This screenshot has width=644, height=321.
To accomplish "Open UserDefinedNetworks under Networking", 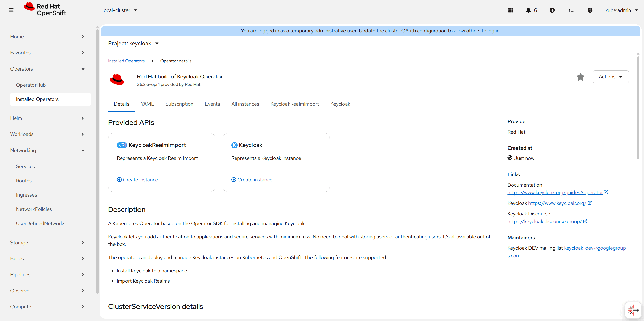I will point(51,223).
